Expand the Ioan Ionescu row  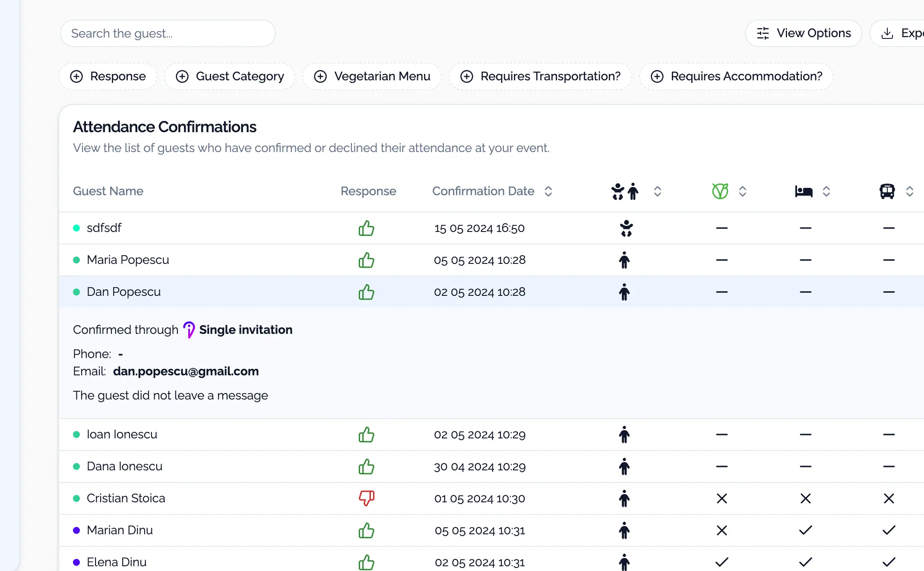491,435
